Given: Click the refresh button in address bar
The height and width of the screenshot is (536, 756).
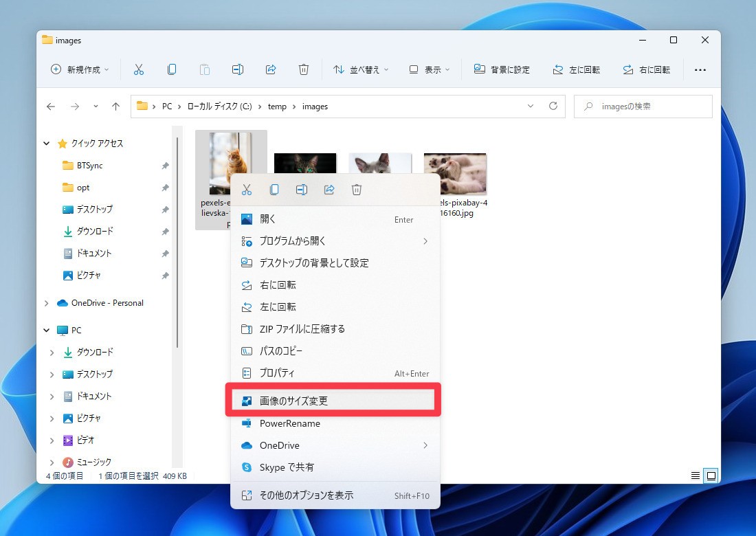Looking at the screenshot, I should click(x=553, y=107).
